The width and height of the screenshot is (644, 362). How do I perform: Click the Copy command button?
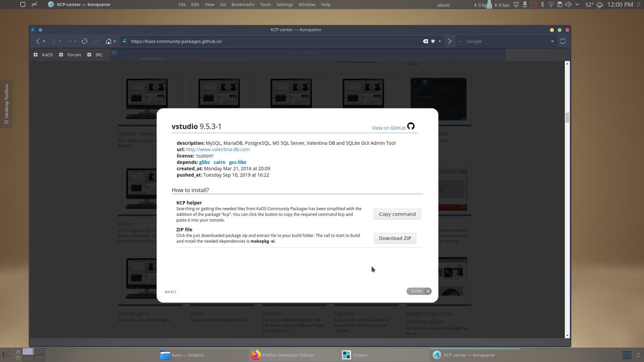(397, 214)
